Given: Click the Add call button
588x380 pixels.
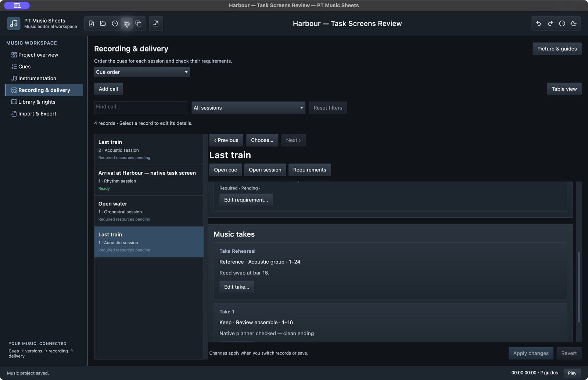Looking at the screenshot, I should (x=108, y=89).
